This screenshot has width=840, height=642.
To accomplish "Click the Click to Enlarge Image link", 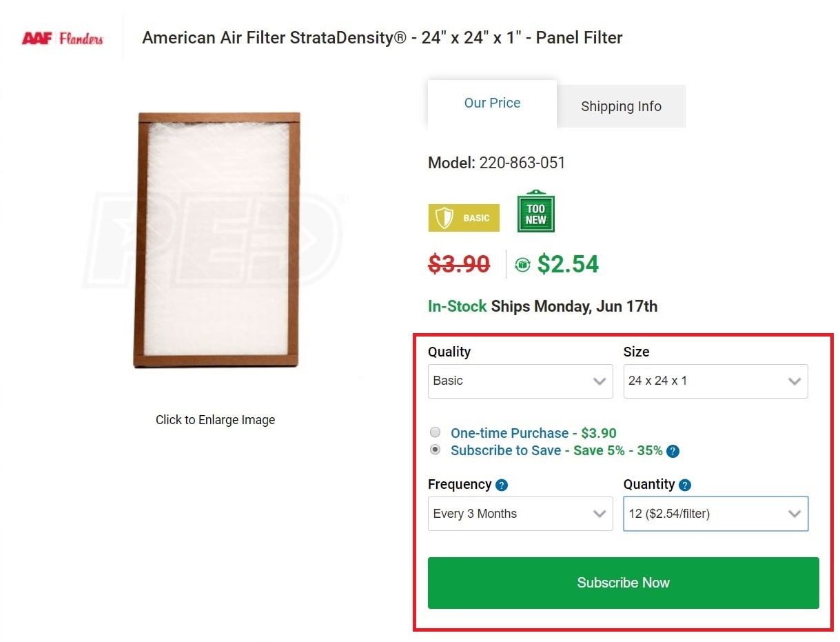I will (x=215, y=420).
